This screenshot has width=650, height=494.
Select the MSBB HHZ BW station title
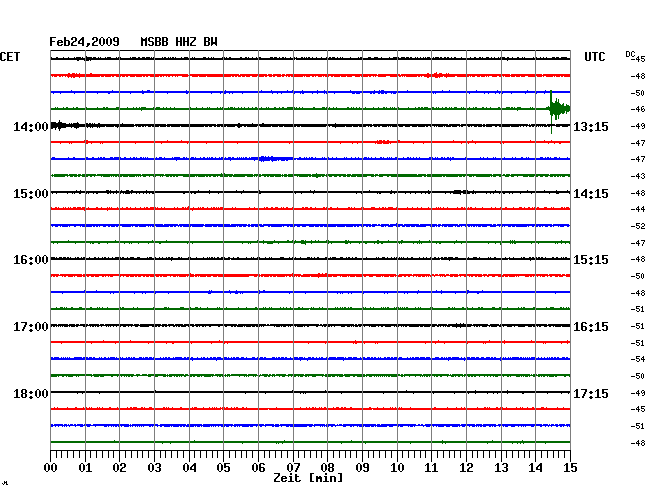[x=178, y=42]
